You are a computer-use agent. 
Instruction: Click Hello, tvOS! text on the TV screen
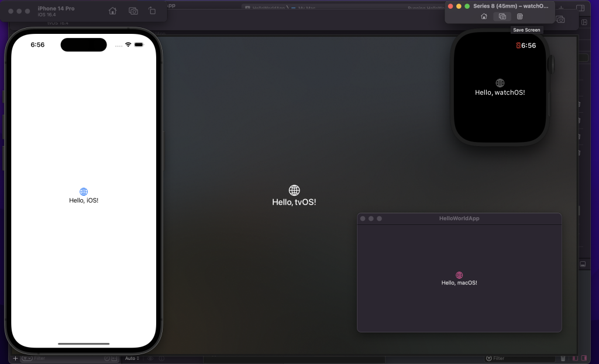click(294, 202)
